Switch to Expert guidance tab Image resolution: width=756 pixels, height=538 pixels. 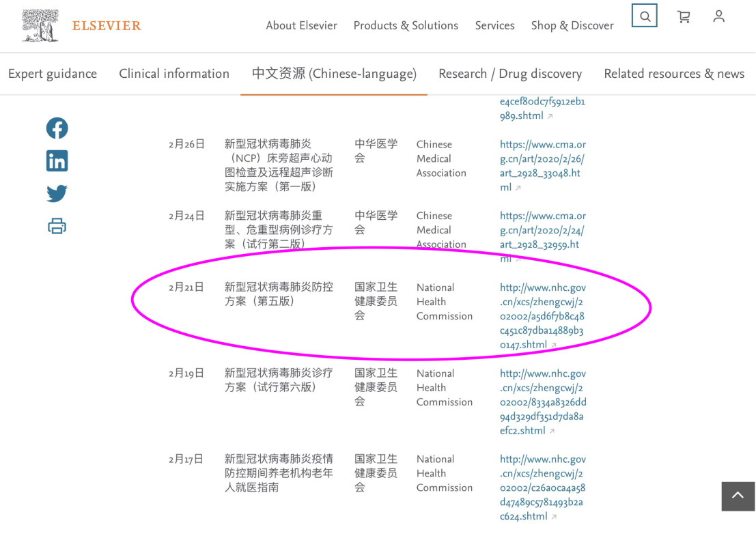point(53,74)
